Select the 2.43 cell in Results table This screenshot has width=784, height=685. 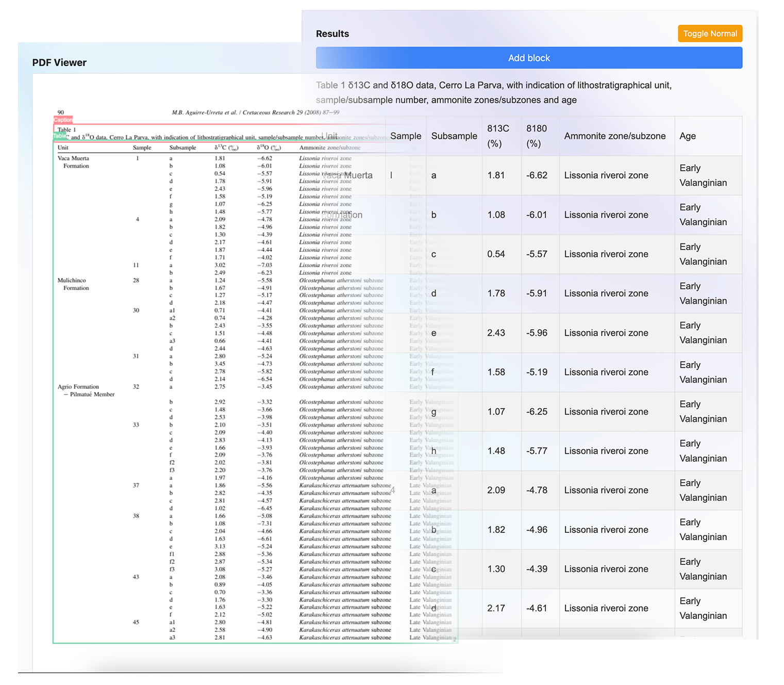(x=502, y=333)
